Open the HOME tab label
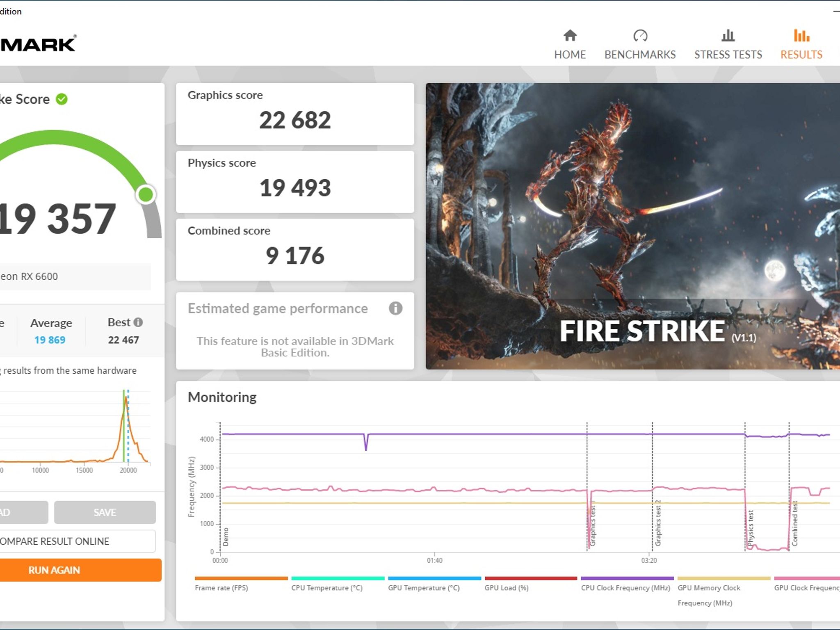Image resolution: width=840 pixels, height=630 pixels. pyautogui.click(x=570, y=55)
